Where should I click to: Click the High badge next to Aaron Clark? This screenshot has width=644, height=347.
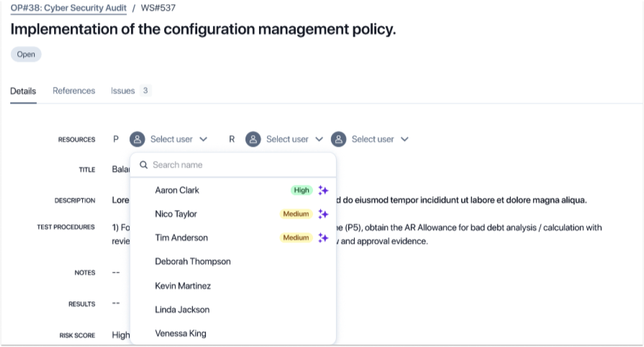301,190
